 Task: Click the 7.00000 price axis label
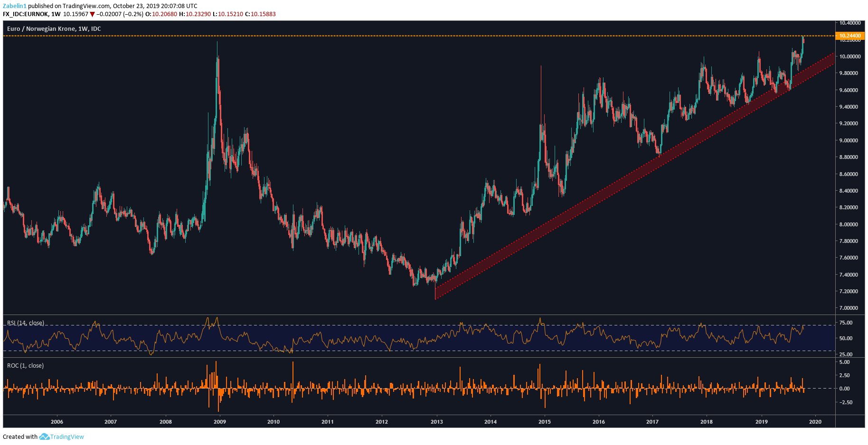tap(849, 308)
